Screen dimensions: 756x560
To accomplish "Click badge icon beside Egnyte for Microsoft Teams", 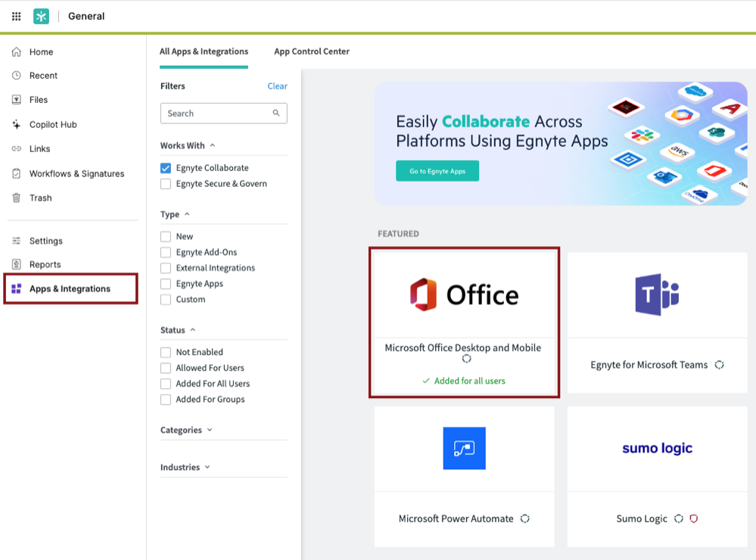I will coord(720,365).
